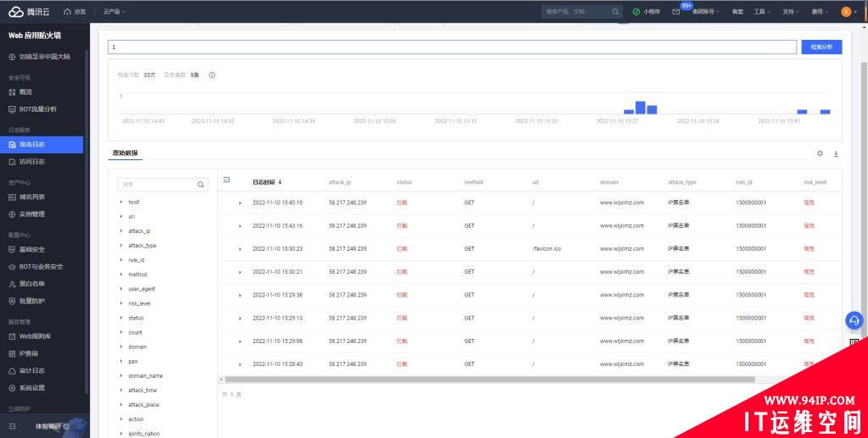The image size is (868, 438).
Task: Expand the count field
Action: click(121, 332)
